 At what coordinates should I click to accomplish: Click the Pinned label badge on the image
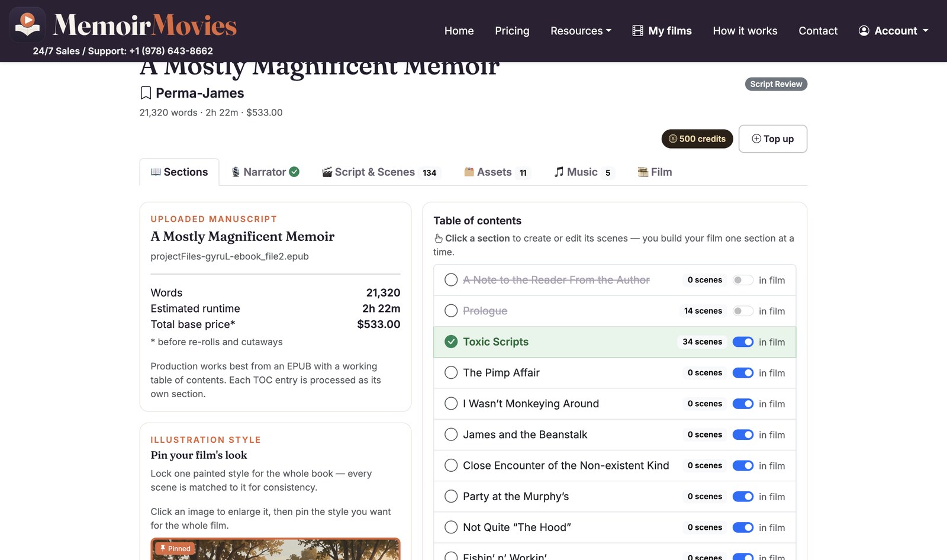(x=175, y=549)
